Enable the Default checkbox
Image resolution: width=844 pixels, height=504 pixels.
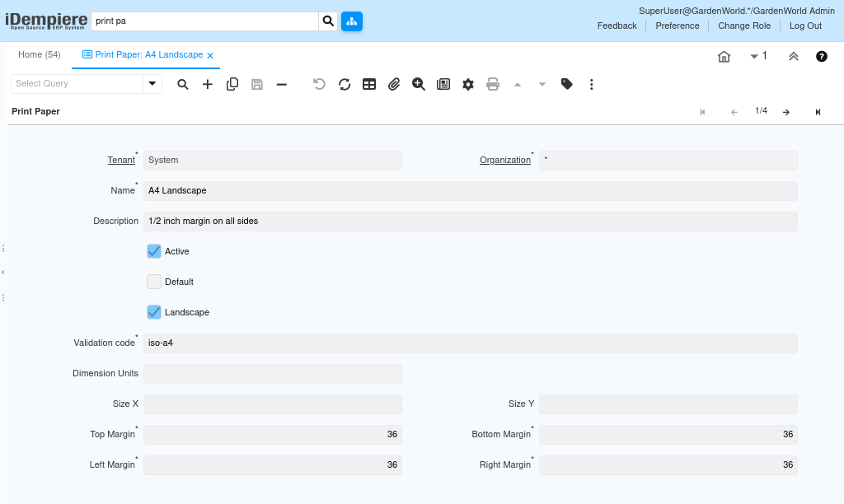(x=154, y=282)
